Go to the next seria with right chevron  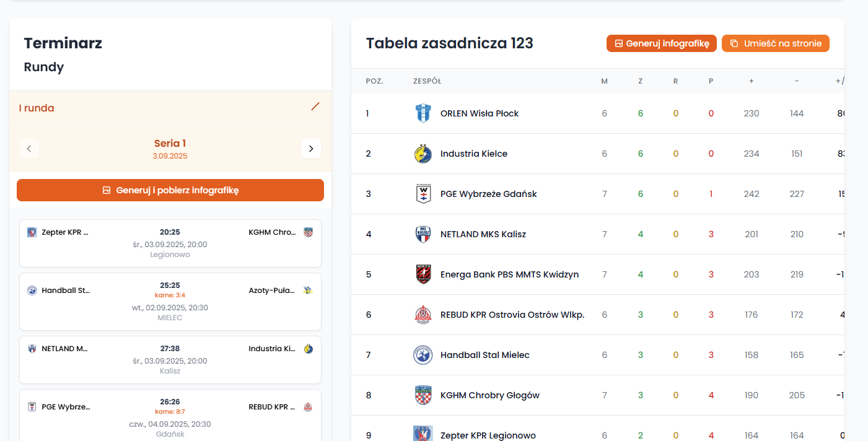pos(311,149)
